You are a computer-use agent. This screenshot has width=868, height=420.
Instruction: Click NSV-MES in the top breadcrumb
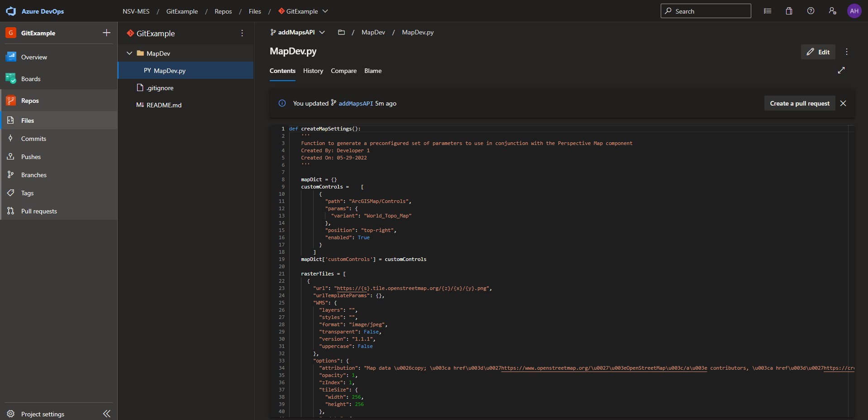[x=136, y=11]
